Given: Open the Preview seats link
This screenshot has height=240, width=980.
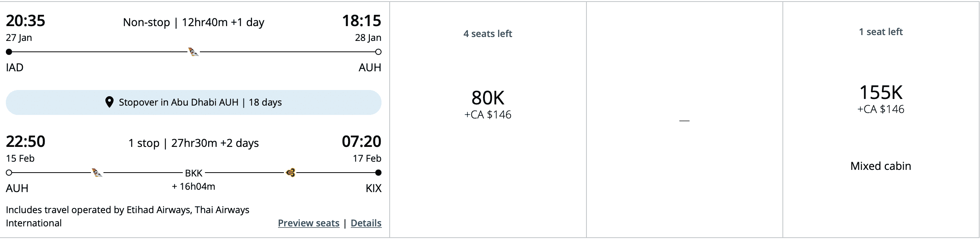Looking at the screenshot, I should 308,223.
